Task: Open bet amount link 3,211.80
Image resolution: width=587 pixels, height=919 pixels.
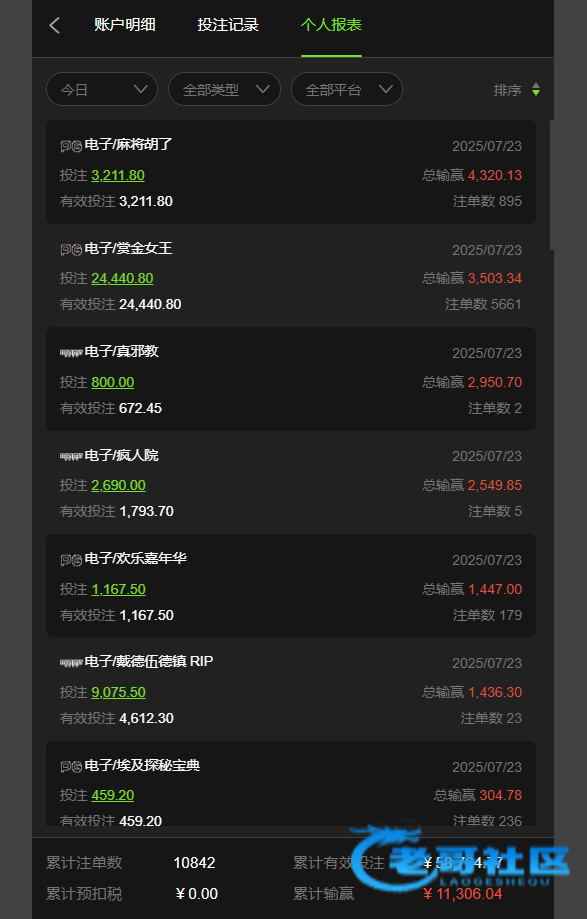Action: pos(118,175)
